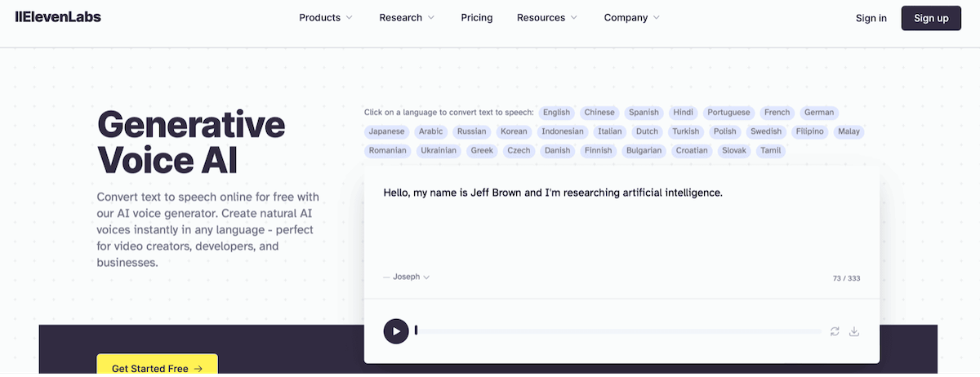Click the Generative Voice AI heading
The height and width of the screenshot is (377, 980).
[x=191, y=143]
